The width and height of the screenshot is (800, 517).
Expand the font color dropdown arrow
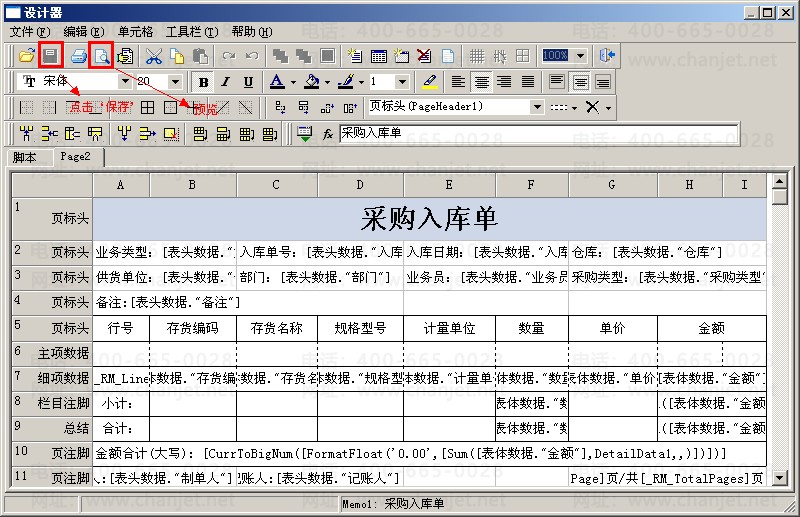pos(293,82)
